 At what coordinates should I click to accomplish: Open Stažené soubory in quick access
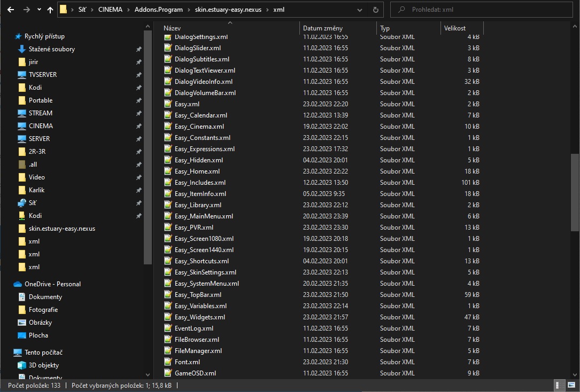pyautogui.click(x=51, y=49)
